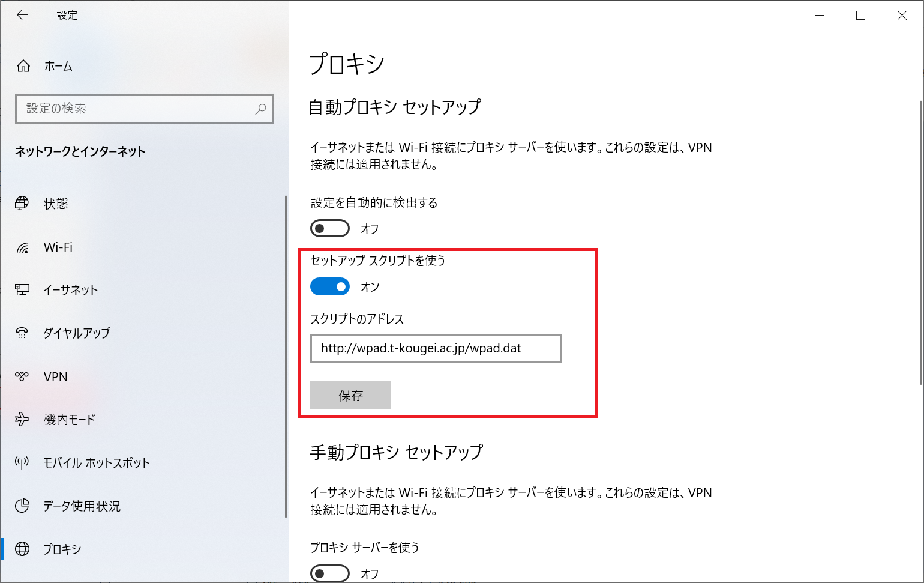
Task: Click the イーサネット monitor icon
Action: (x=22, y=290)
